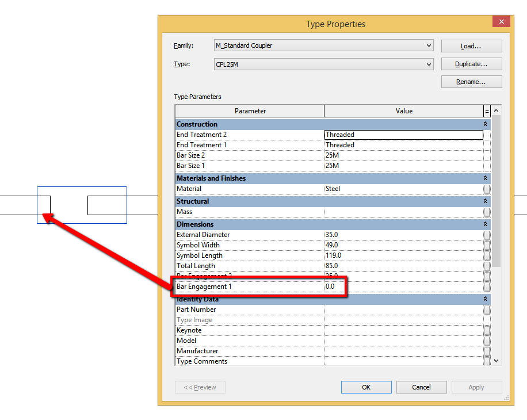Open the Type dropdown list

(429, 64)
